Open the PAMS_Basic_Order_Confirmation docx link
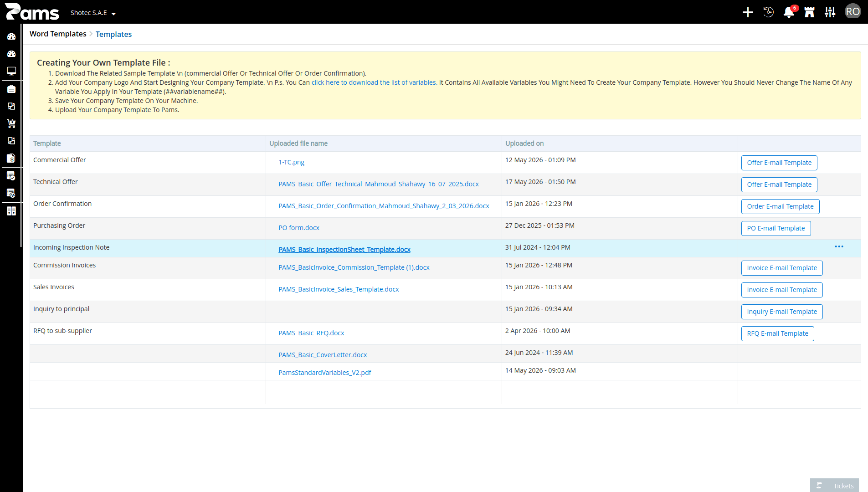This screenshot has height=492, width=868. (x=384, y=206)
